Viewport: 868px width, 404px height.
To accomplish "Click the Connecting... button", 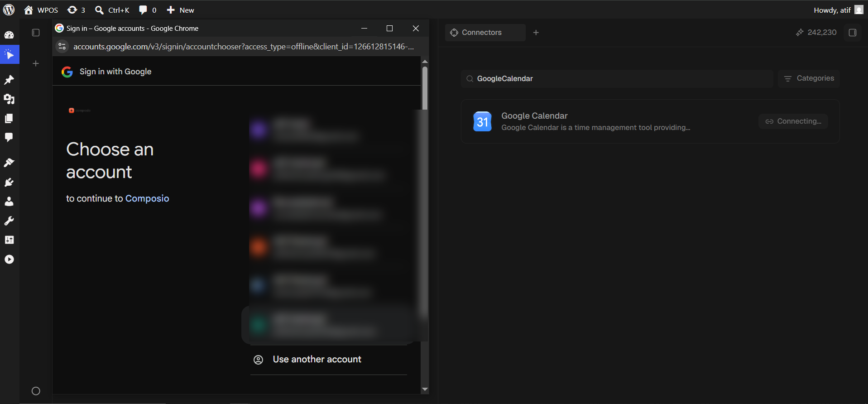I will (793, 121).
